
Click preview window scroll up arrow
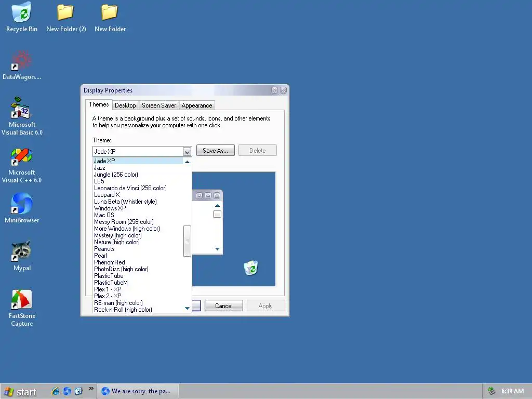218,205
